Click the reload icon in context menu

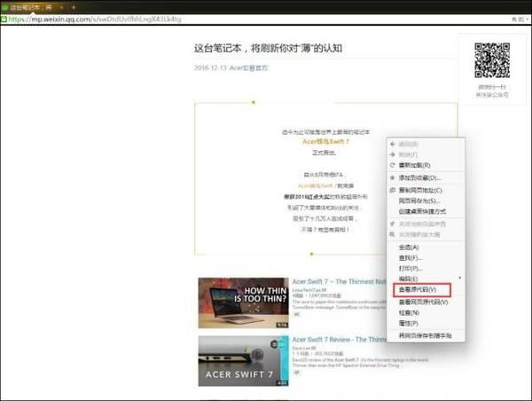(x=393, y=165)
